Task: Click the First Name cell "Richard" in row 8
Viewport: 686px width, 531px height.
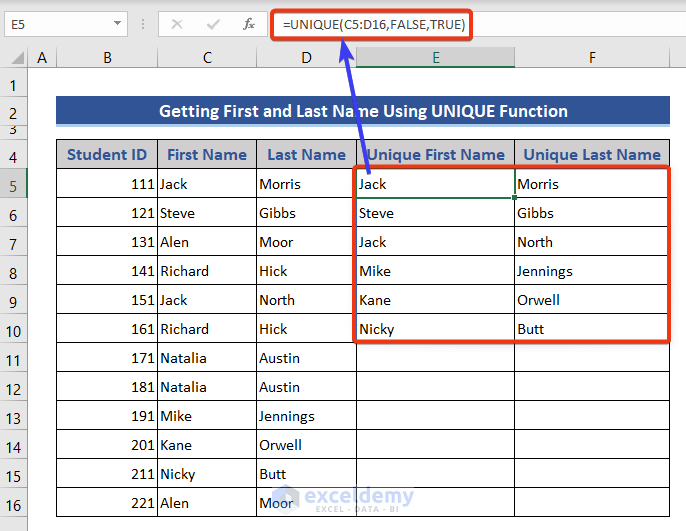Action: tap(207, 271)
